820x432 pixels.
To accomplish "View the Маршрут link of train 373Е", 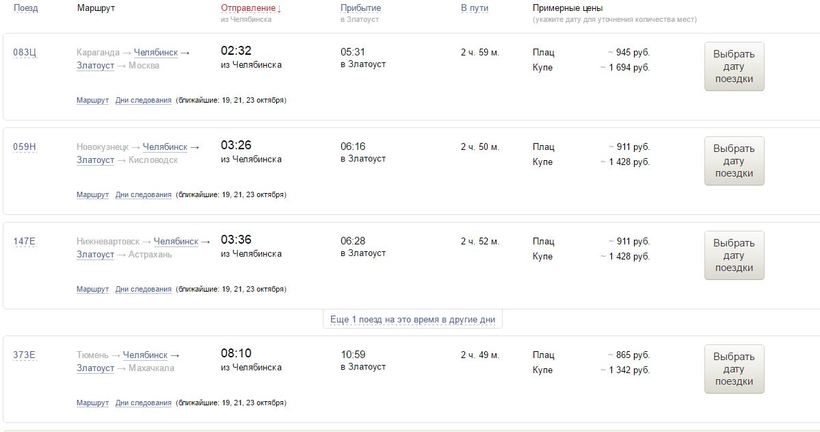I will [92, 402].
